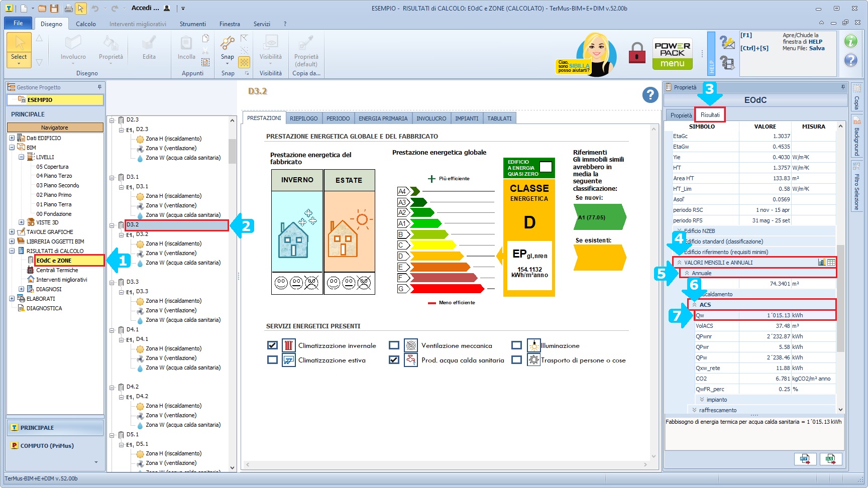Open the Risultati properties tab
The height and width of the screenshot is (488, 868).
pyautogui.click(x=710, y=115)
